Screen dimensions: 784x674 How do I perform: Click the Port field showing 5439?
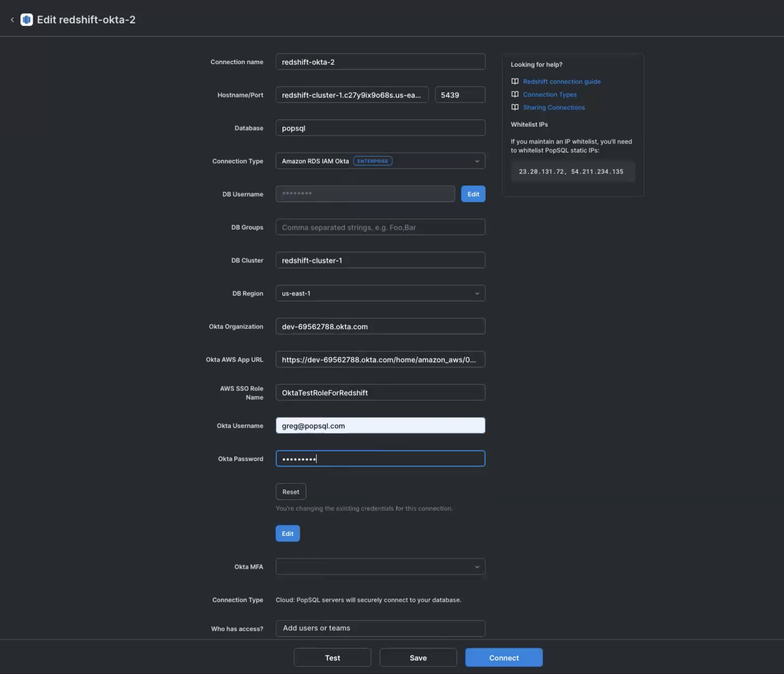pos(460,95)
